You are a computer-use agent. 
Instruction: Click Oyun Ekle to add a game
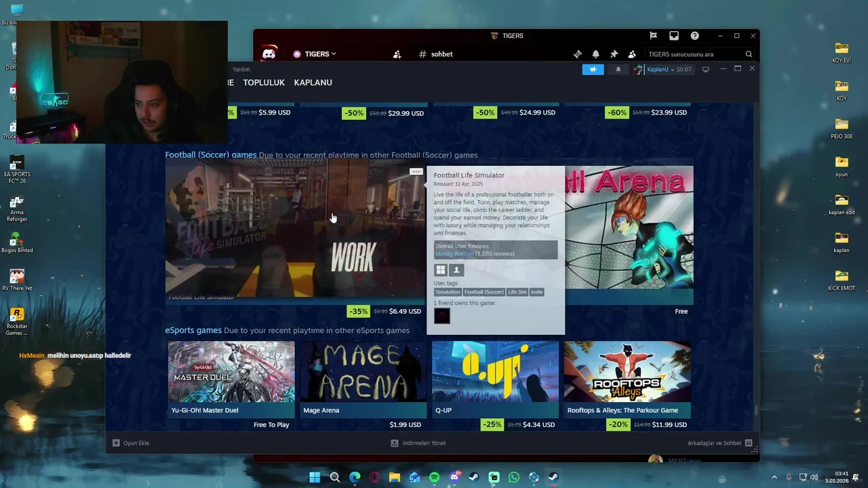click(136, 443)
